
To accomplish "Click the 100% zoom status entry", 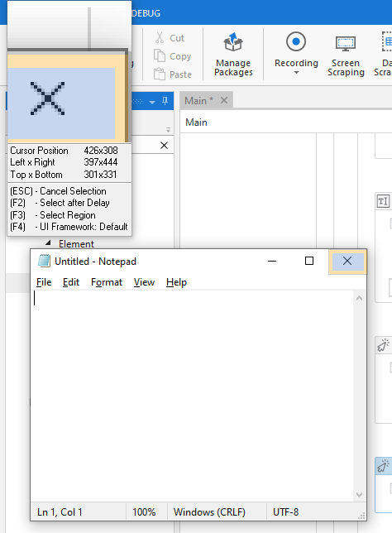I will click(x=144, y=512).
